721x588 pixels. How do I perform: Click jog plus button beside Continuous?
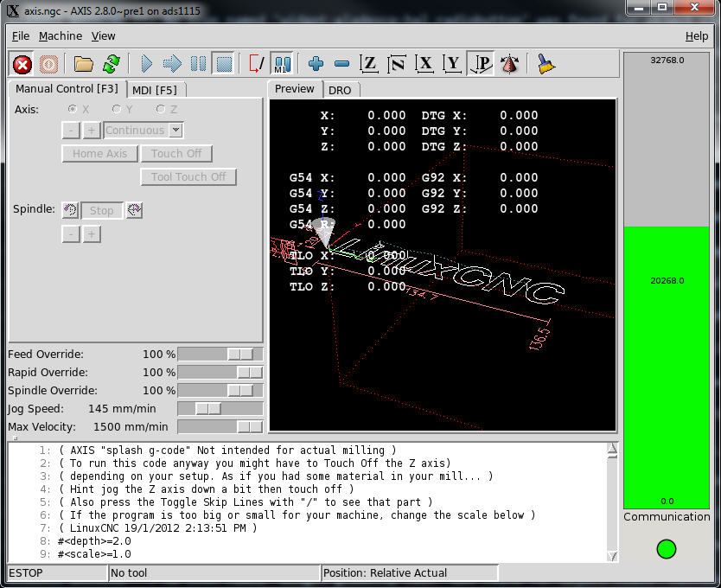[92, 131]
